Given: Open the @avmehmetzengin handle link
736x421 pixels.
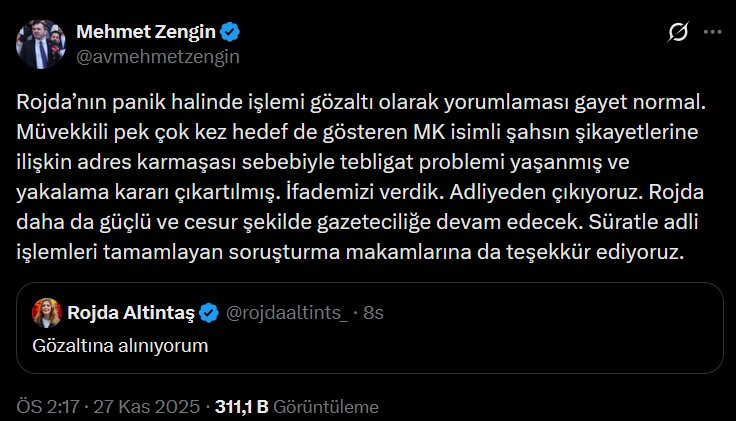Looking at the screenshot, I should point(158,56).
